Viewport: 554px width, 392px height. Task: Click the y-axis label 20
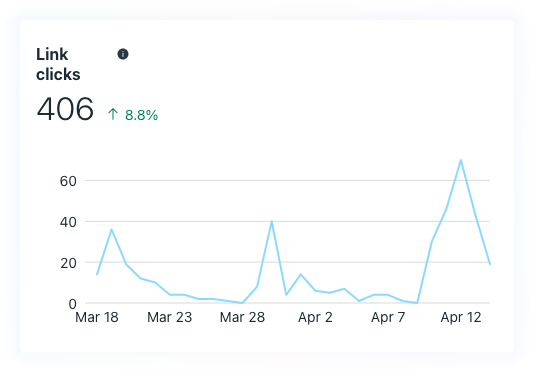pyautogui.click(x=68, y=263)
